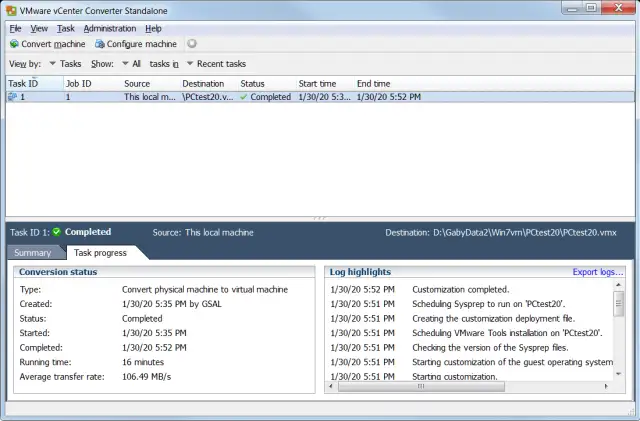Click the Convert machine toolbar icon
This screenshot has width=640, height=421.
(x=14, y=44)
